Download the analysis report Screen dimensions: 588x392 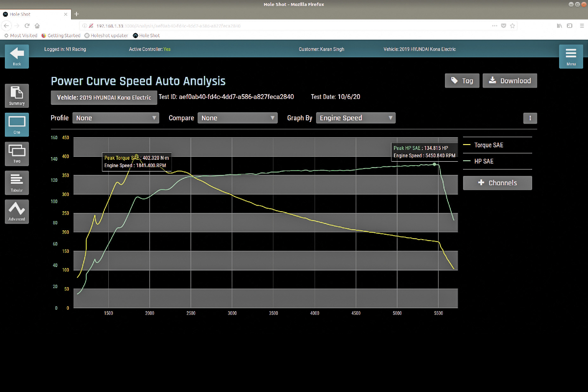click(510, 81)
